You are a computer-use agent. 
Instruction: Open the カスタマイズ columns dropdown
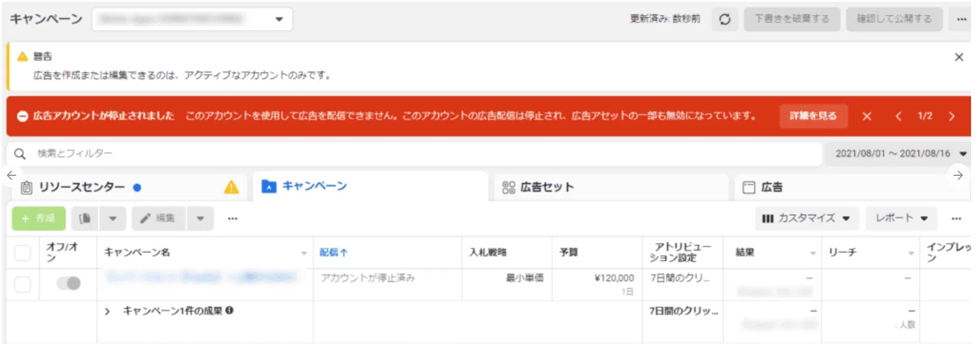pyautogui.click(x=806, y=218)
